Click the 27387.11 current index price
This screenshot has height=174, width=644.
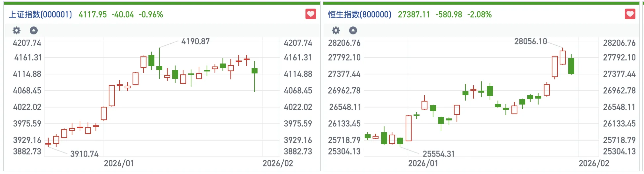[x=414, y=15]
